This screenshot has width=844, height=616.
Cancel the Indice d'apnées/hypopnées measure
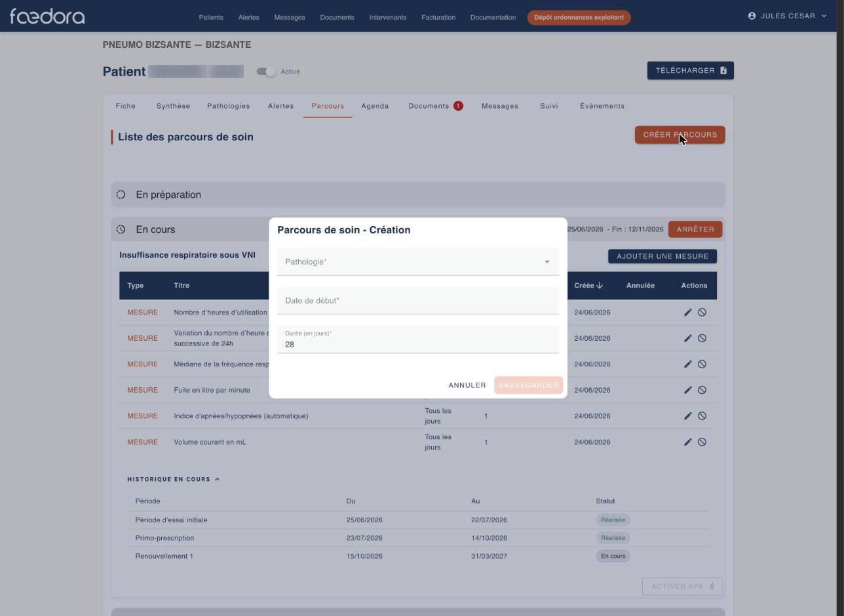(702, 416)
